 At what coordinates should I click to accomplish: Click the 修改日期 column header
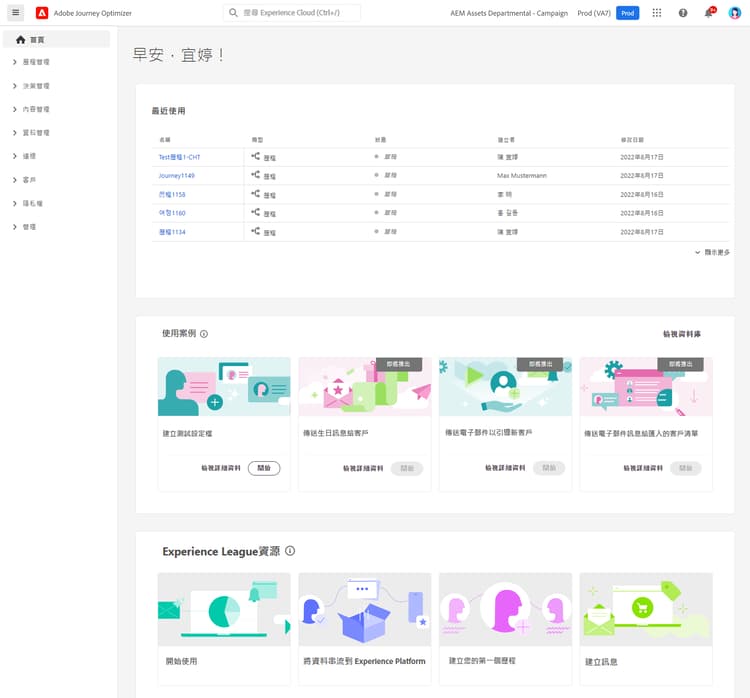632,140
